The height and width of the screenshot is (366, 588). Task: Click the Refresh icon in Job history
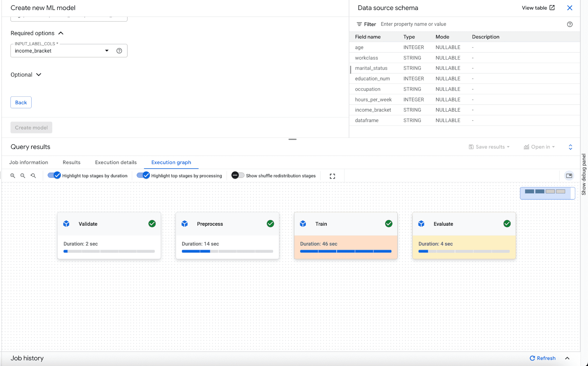[x=532, y=358]
